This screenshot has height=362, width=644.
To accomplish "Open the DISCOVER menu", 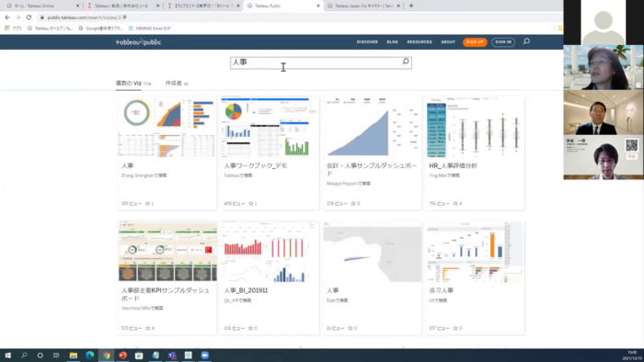I will [367, 42].
